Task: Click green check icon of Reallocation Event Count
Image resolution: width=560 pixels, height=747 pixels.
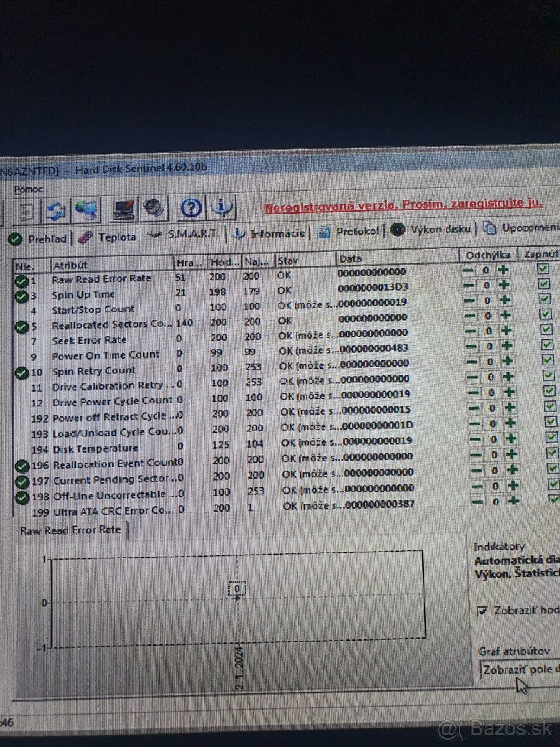Action: click(x=22, y=466)
